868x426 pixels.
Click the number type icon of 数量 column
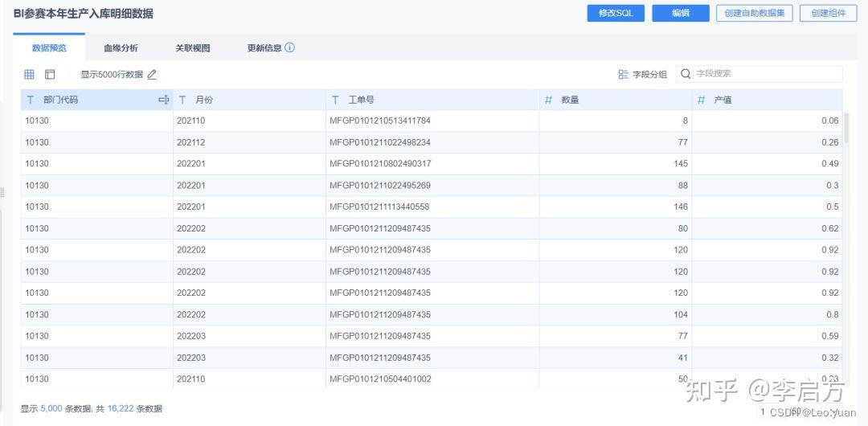(x=549, y=100)
